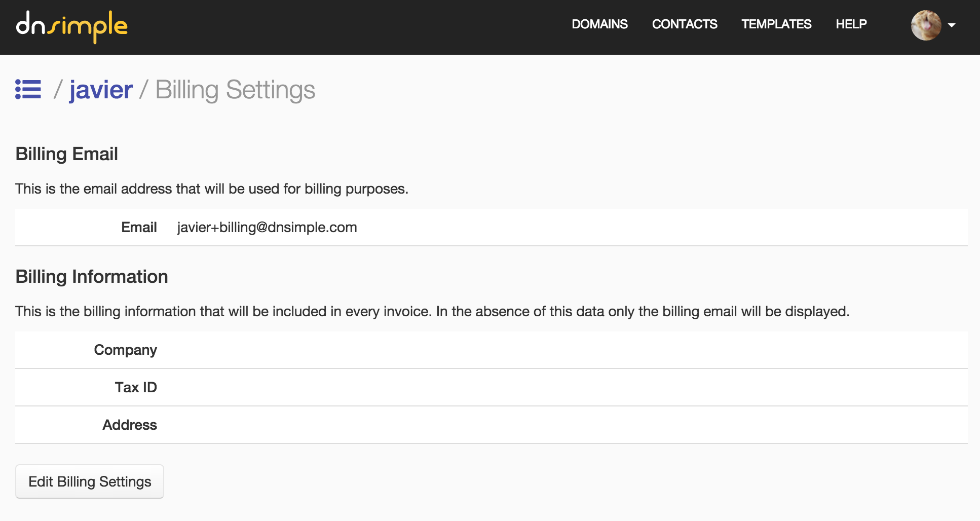Image resolution: width=980 pixels, height=521 pixels.
Task: Follow the javier breadcrumb link
Action: click(x=101, y=90)
